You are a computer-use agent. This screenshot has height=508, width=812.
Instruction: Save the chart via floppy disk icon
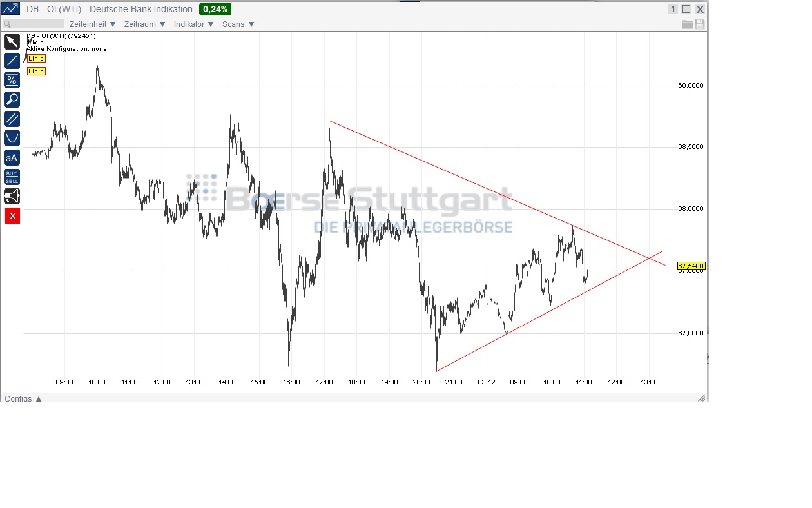click(699, 24)
